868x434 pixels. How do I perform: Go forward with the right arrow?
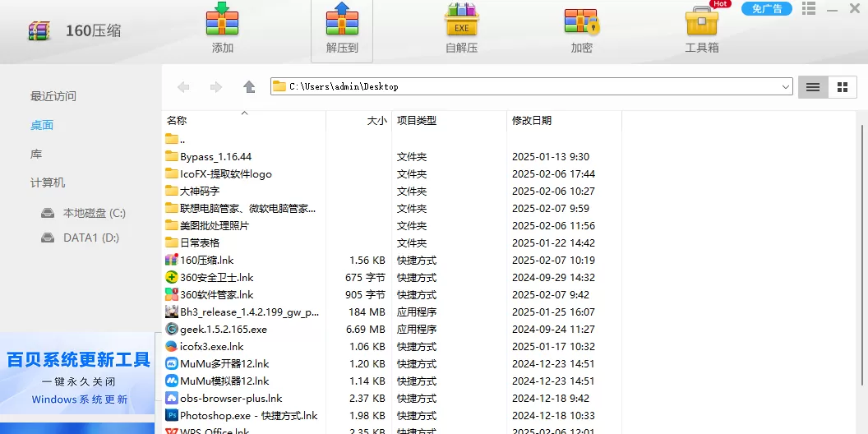pos(216,87)
